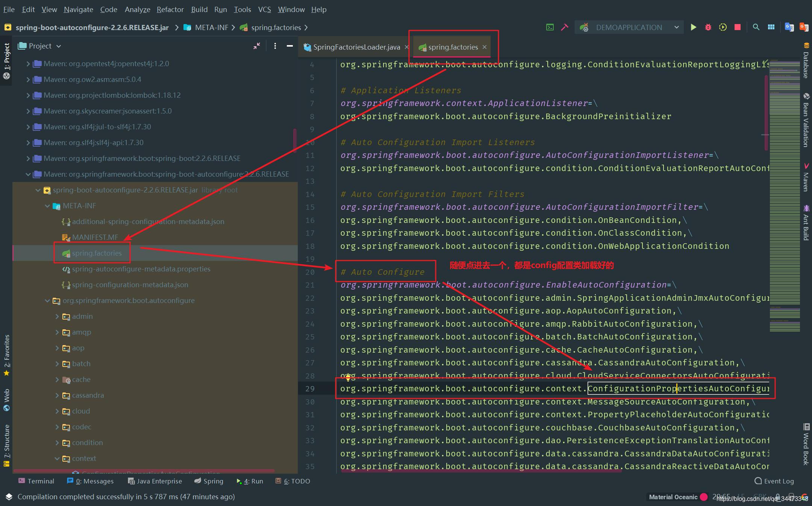Screen dimensions: 812x506
Task: Collapse the META-INF folder
Action: (x=47, y=206)
